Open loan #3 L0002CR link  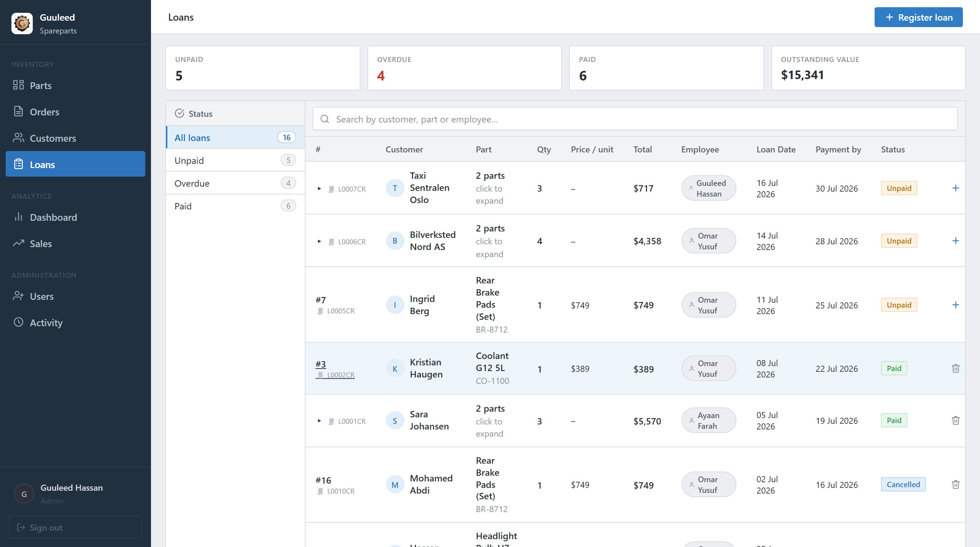coord(335,369)
